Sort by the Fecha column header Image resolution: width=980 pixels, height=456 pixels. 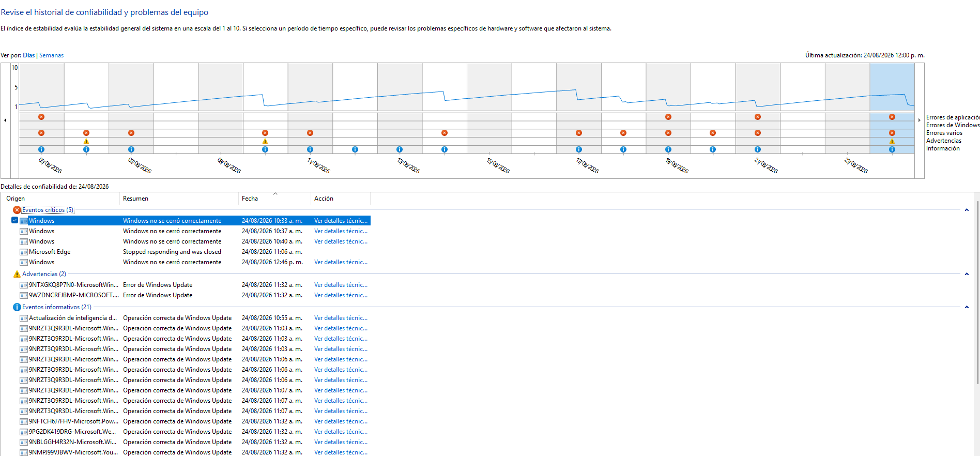[x=274, y=199]
